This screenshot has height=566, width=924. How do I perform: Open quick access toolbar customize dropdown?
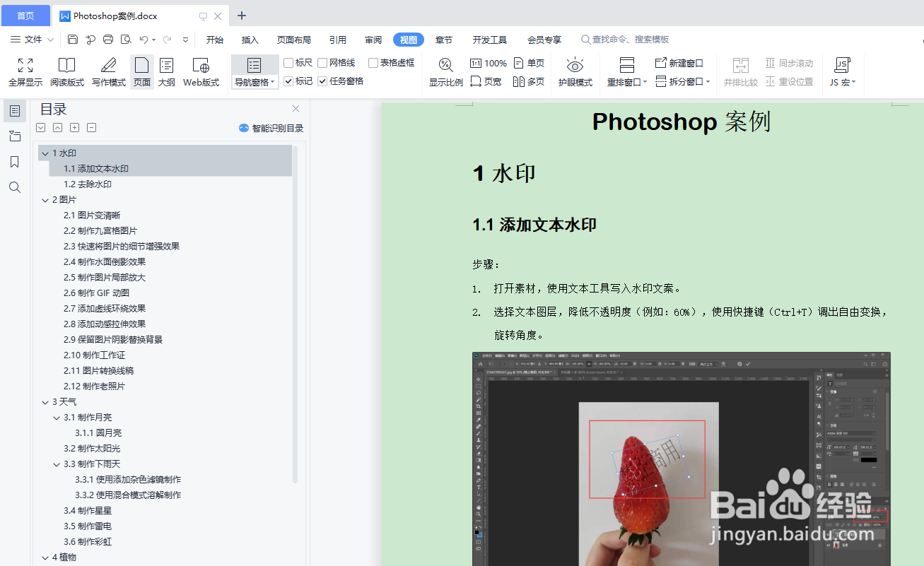(186, 40)
